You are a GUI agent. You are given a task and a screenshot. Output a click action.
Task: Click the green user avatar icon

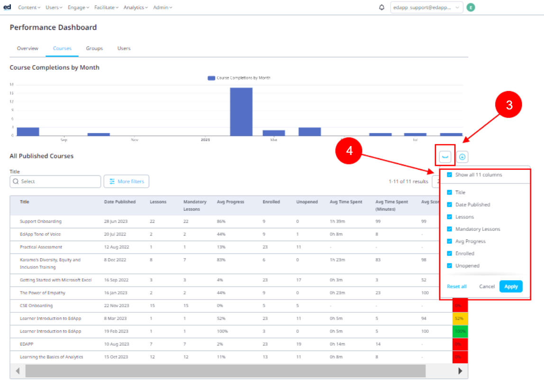[470, 8]
